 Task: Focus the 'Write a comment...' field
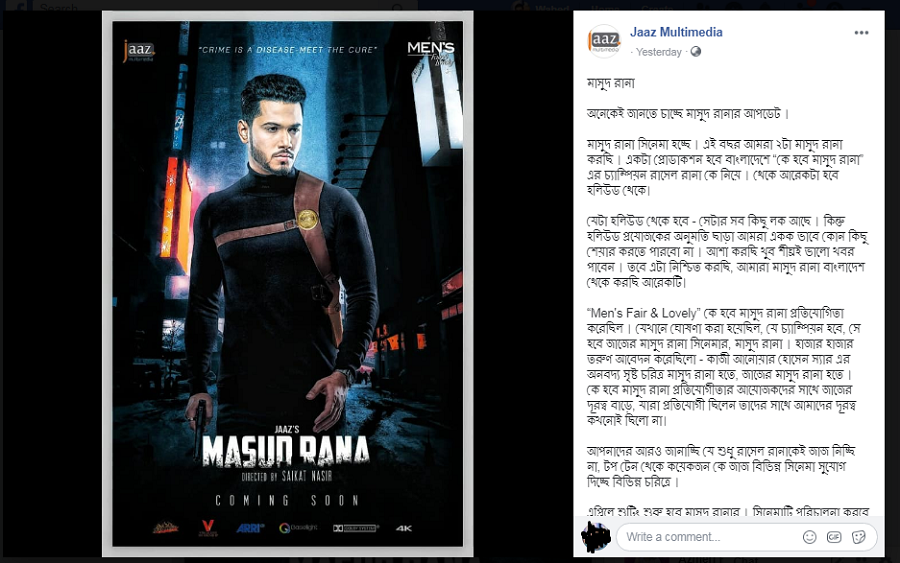[708, 537]
